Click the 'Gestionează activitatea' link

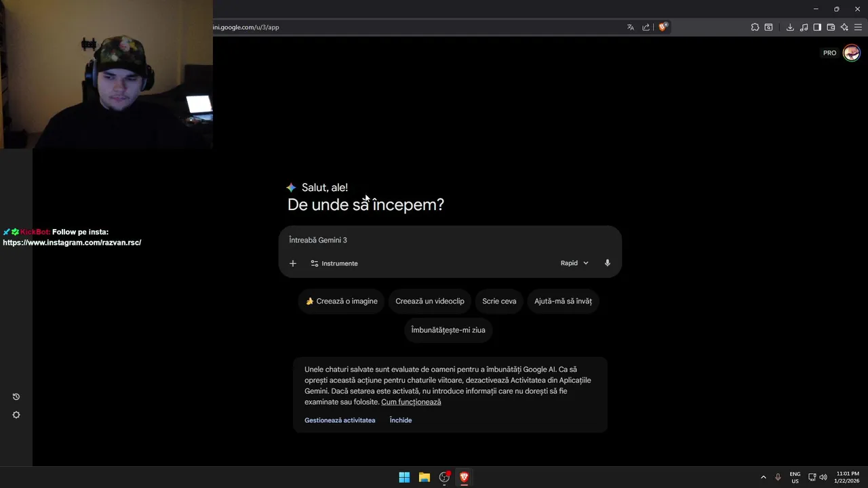pyautogui.click(x=340, y=420)
